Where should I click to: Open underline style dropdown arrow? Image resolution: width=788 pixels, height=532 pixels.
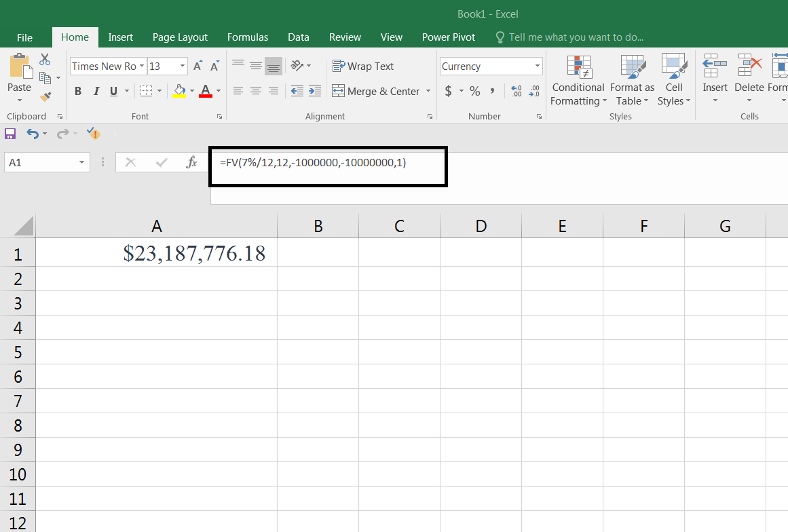click(x=127, y=91)
